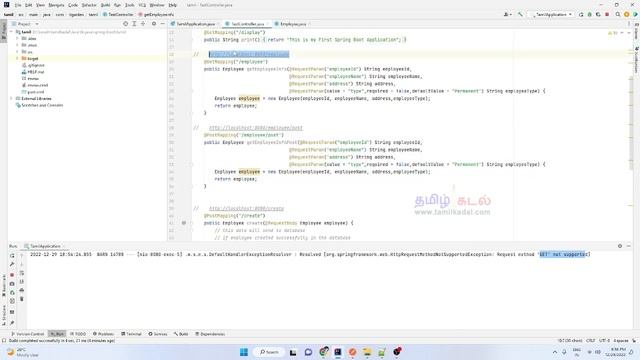The width and height of the screenshot is (640, 360).
Task: Expand the src folder arrow
Action: click(17, 52)
